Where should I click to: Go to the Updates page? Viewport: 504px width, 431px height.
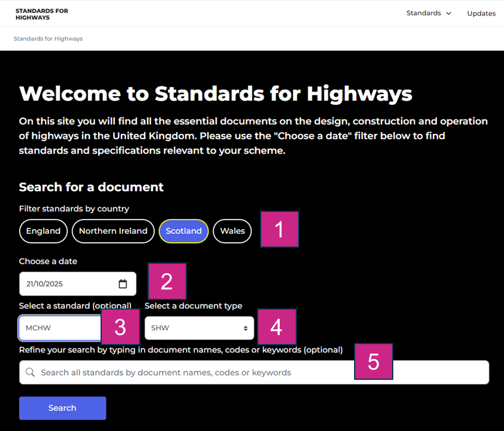[481, 14]
